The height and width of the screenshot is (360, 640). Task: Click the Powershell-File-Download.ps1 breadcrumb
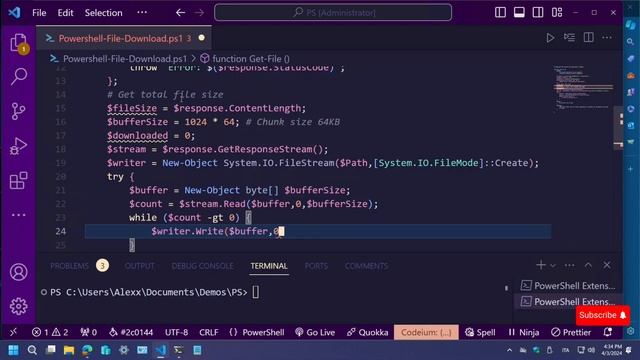[124, 59]
